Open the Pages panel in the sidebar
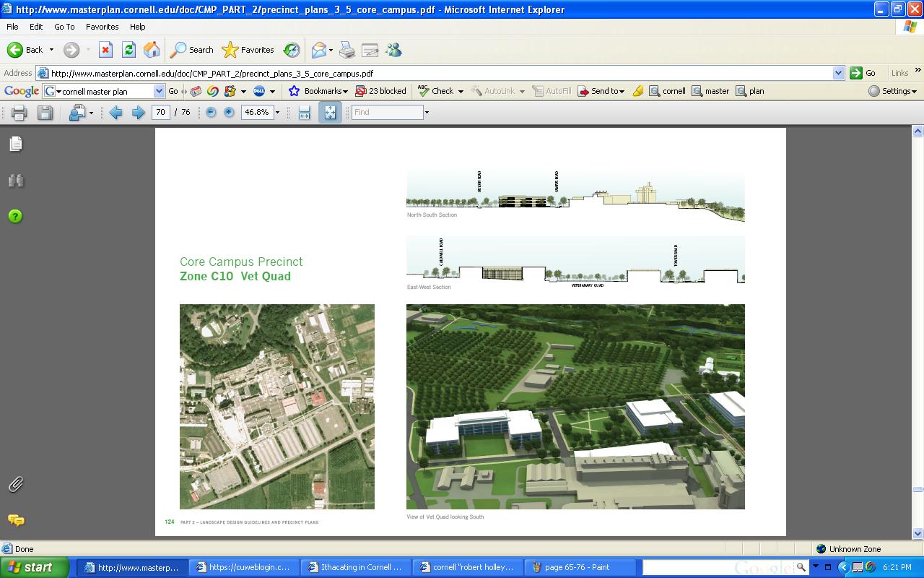 [16, 144]
